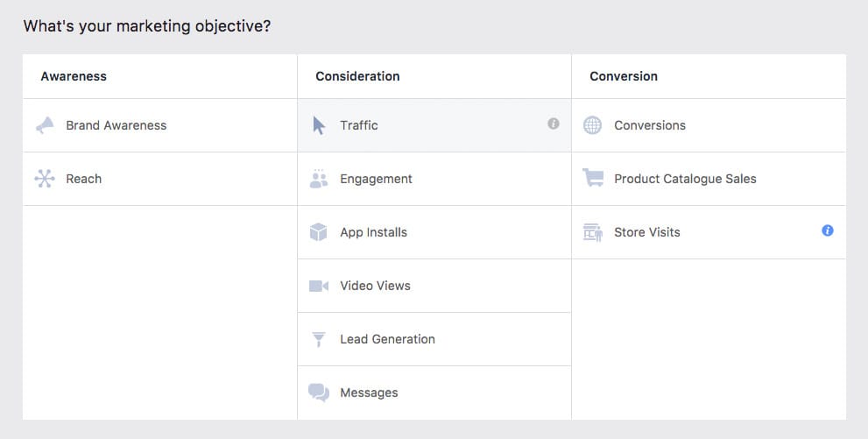Click the Brand Awareness megaphone icon
Image resolution: width=868 pixels, height=439 pixels.
[45, 125]
